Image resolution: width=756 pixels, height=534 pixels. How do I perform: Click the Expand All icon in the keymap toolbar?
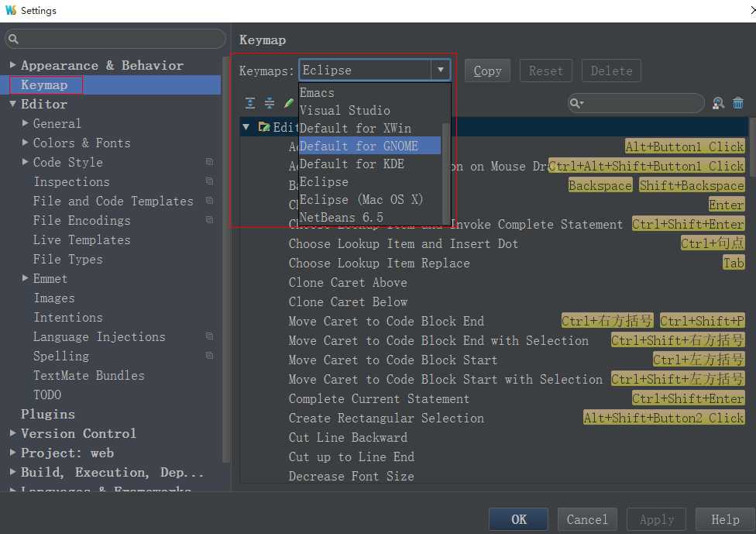[250, 103]
